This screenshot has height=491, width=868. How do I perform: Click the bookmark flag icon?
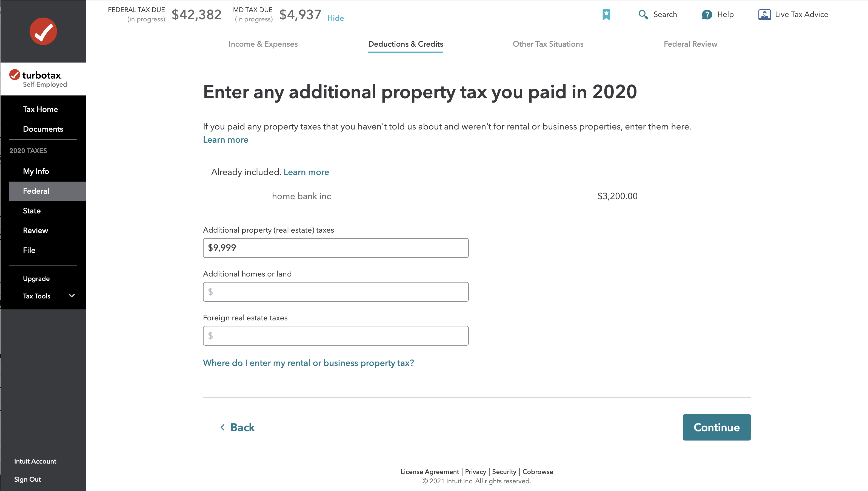click(x=606, y=15)
